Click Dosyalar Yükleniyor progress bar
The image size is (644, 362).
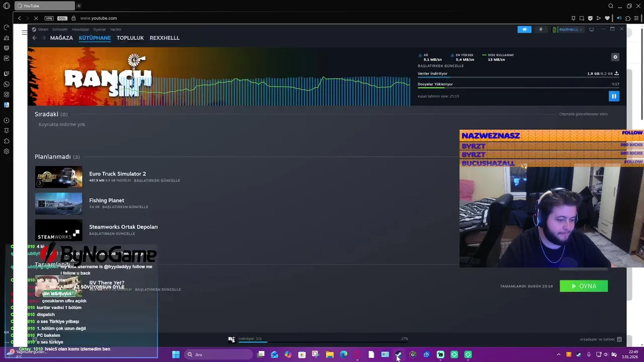click(x=518, y=88)
